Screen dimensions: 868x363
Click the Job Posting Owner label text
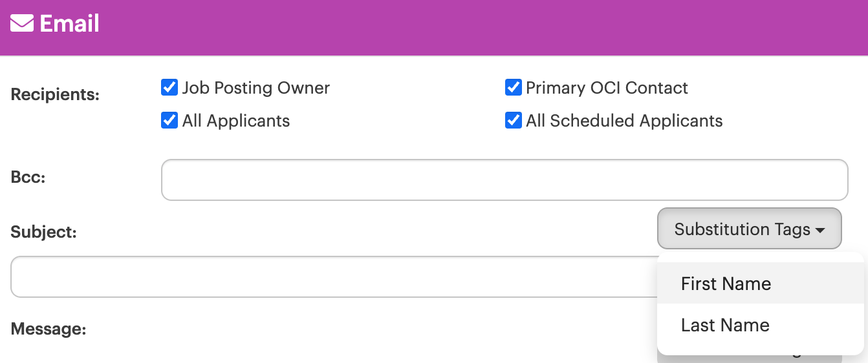click(256, 88)
